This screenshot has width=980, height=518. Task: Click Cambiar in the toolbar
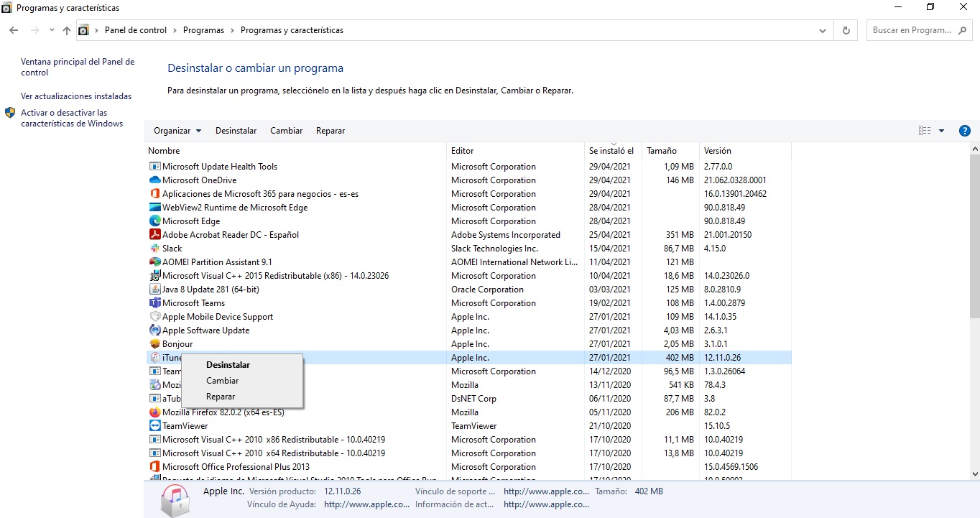[286, 131]
